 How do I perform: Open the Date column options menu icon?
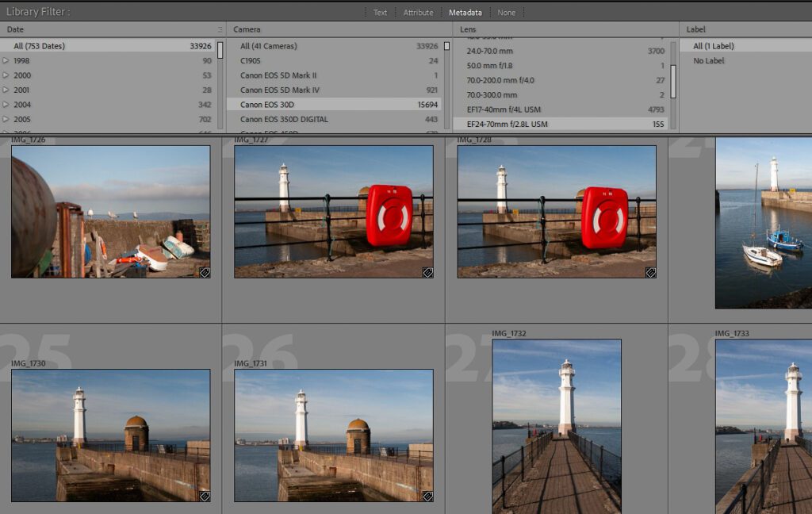[x=220, y=30]
